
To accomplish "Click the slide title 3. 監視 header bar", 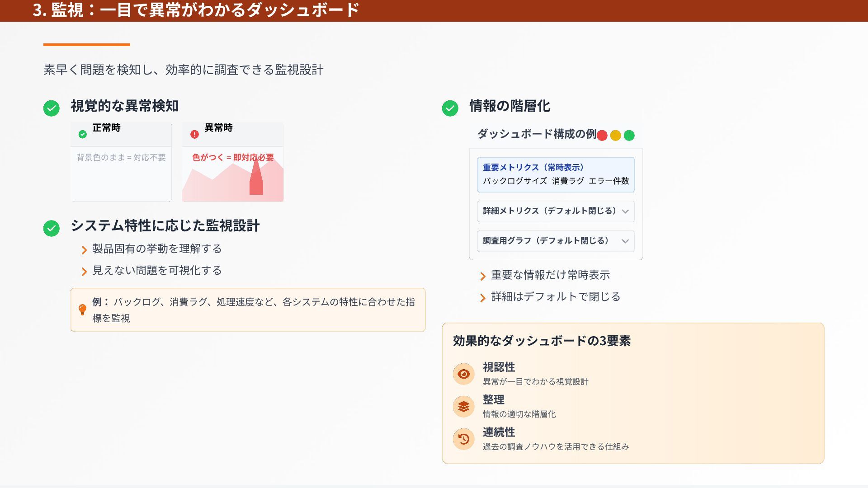I will click(x=196, y=10).
